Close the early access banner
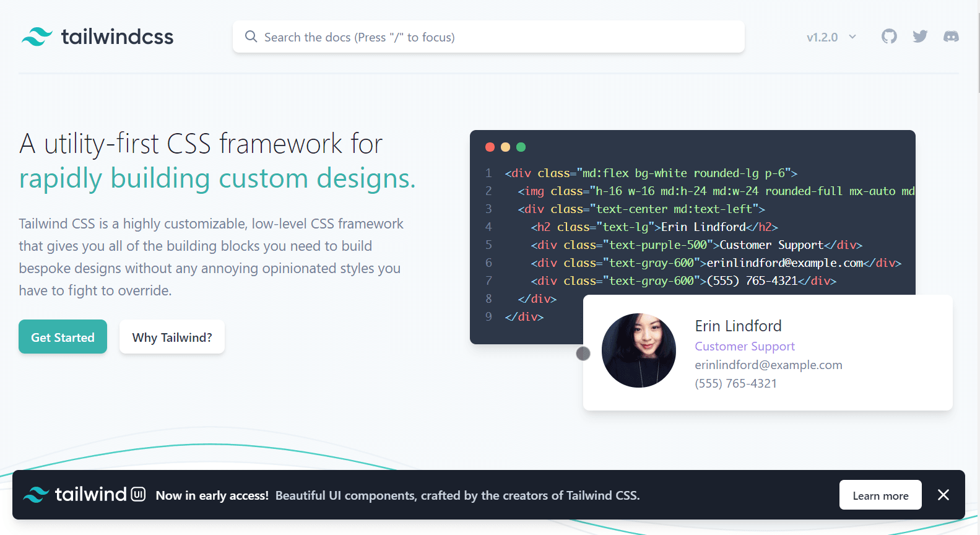 [x=943, y=495]
